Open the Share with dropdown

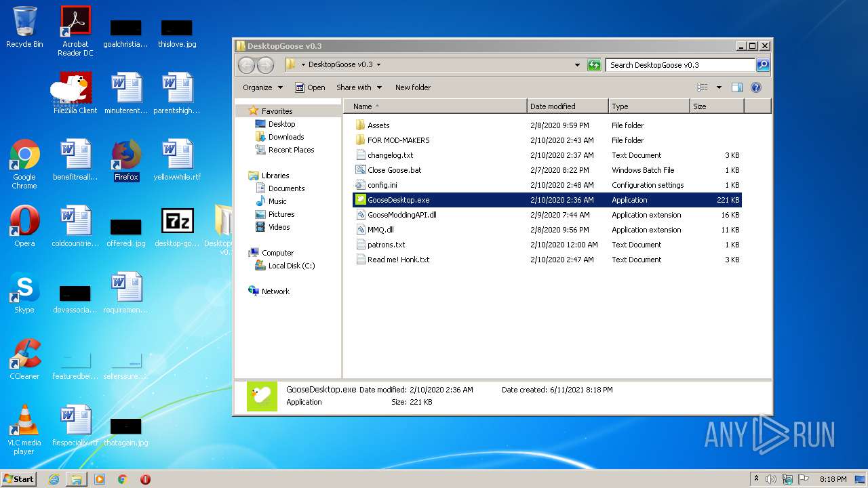click(359, 87)
